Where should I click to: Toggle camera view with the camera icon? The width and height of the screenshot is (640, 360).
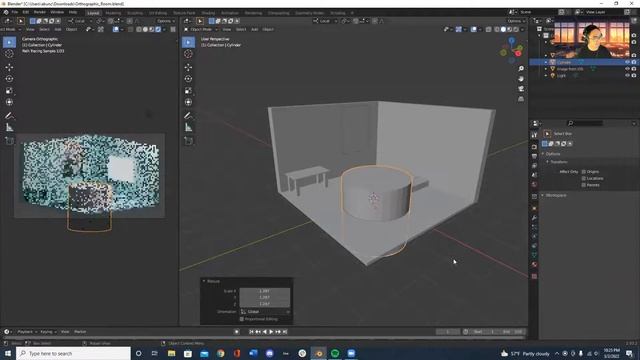click(x=521, y=89)
